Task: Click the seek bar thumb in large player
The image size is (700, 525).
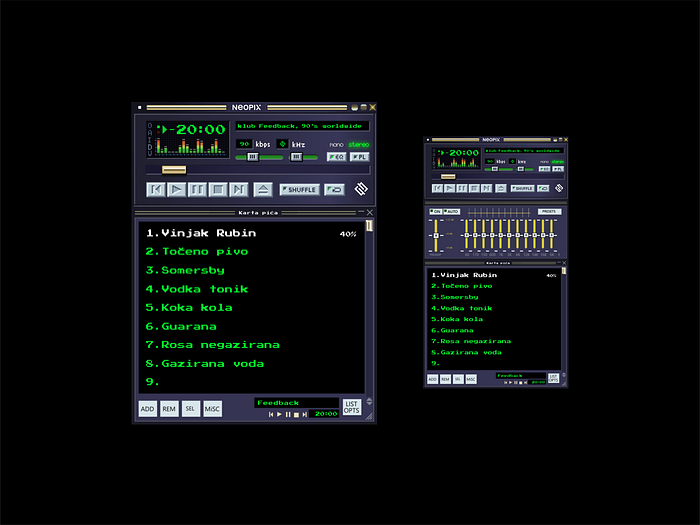Action: pyautogui.click(x=174, y=170)
